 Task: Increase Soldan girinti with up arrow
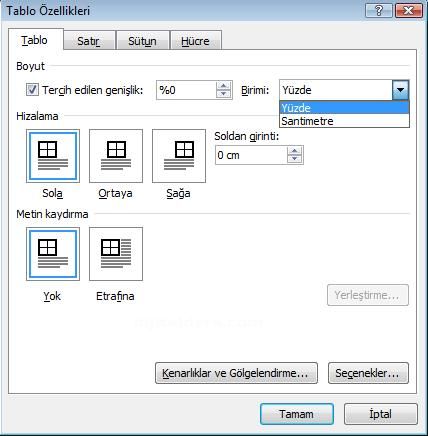295,151
